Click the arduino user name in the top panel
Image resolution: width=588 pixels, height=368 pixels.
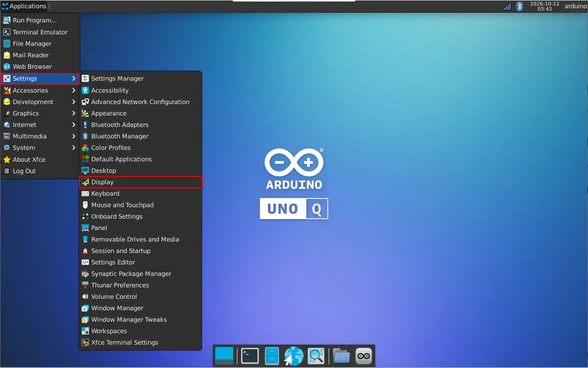[x=576, y=6]
